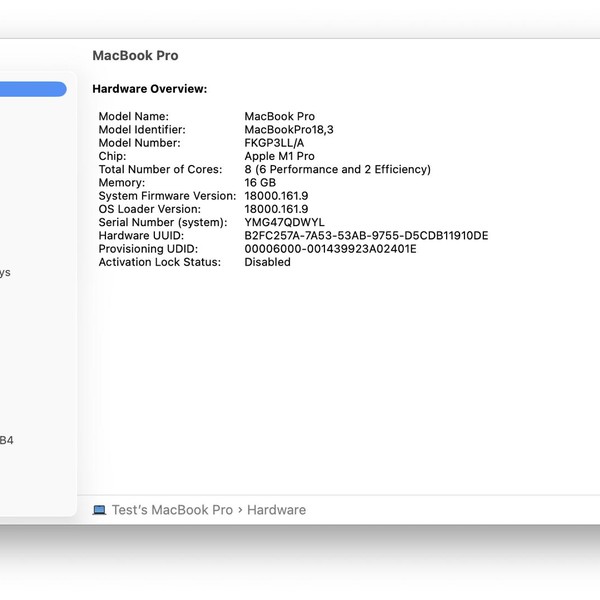Viewport: 600px width, 600px height.
Task: Click the Serial Number (system) label
Action: click(163, 222)
